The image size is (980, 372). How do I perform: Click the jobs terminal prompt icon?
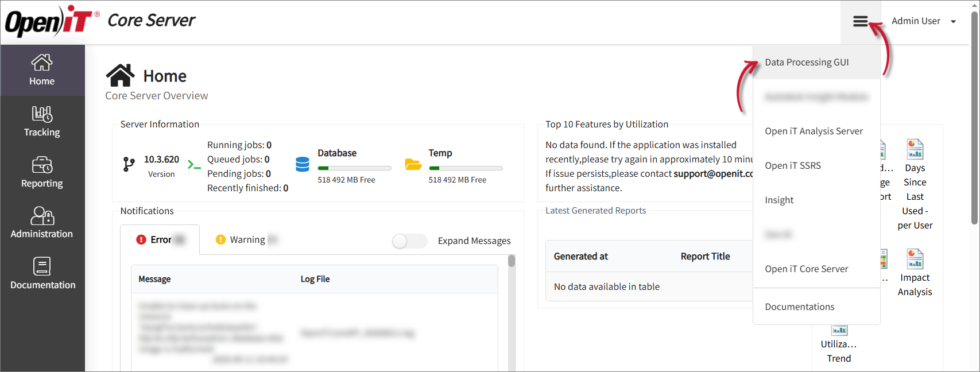click(x=194, y=165)
